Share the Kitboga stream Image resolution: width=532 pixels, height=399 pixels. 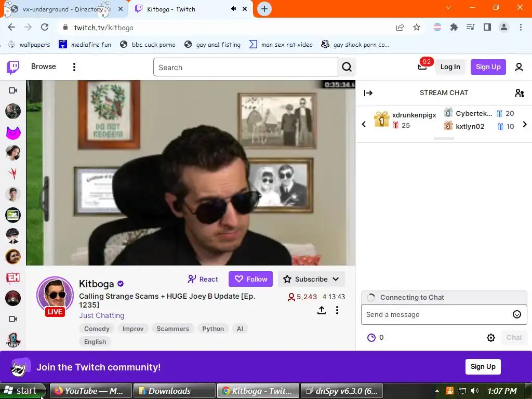(321, 311)
